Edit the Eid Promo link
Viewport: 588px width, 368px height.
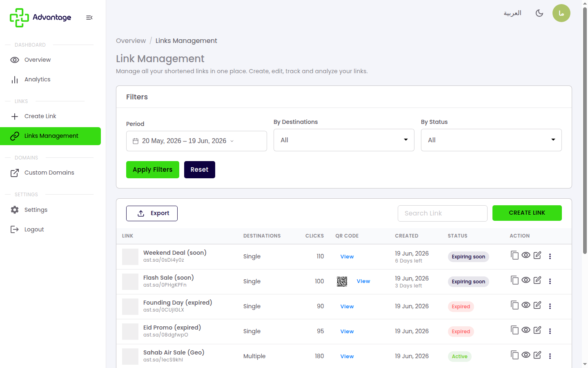[x=537, y=330]
